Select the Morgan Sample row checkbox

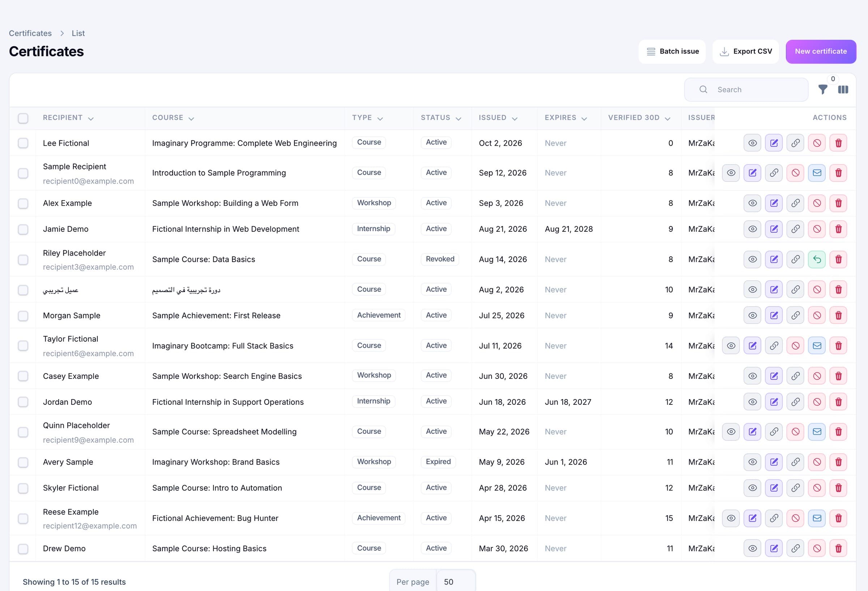click(23, 316)
